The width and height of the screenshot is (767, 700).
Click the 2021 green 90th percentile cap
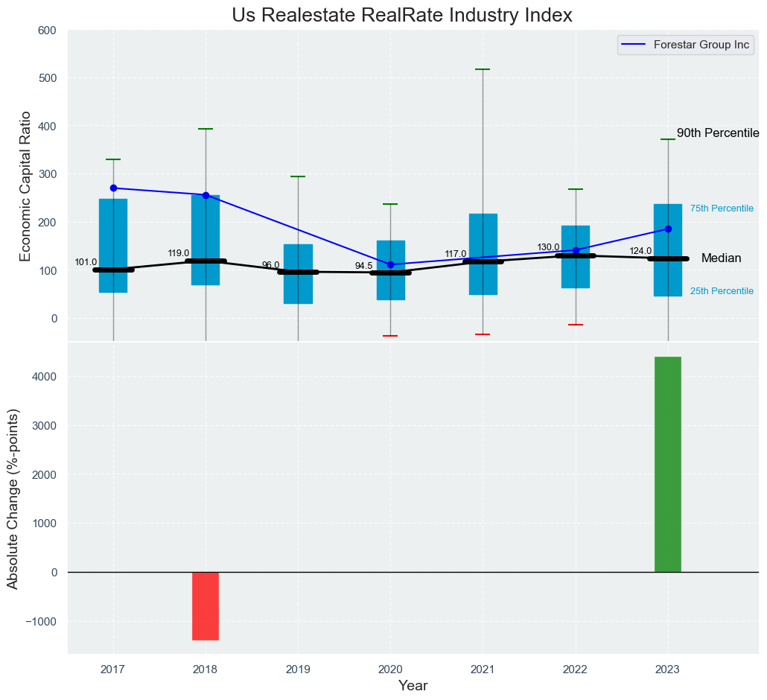[483, 69]
